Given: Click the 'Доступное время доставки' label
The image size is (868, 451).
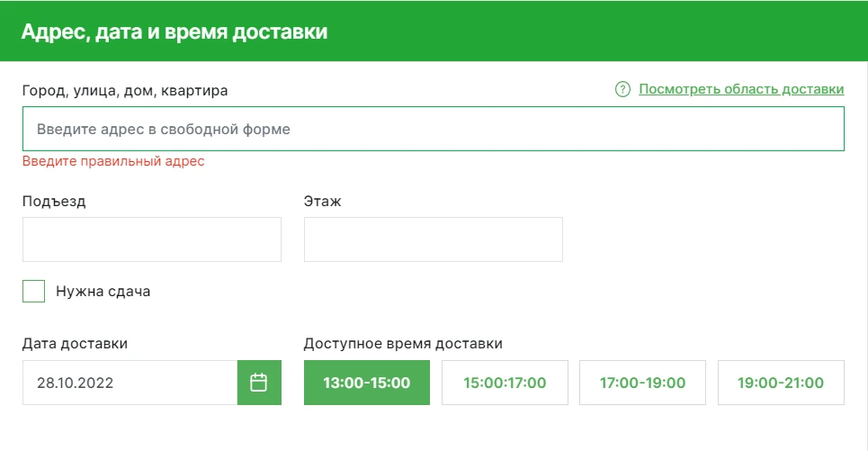Looking at the screenshot, I should point(403,343).
